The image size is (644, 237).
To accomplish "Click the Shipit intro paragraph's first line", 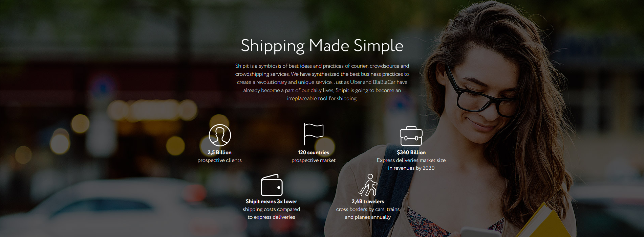I will click(322, 66).
